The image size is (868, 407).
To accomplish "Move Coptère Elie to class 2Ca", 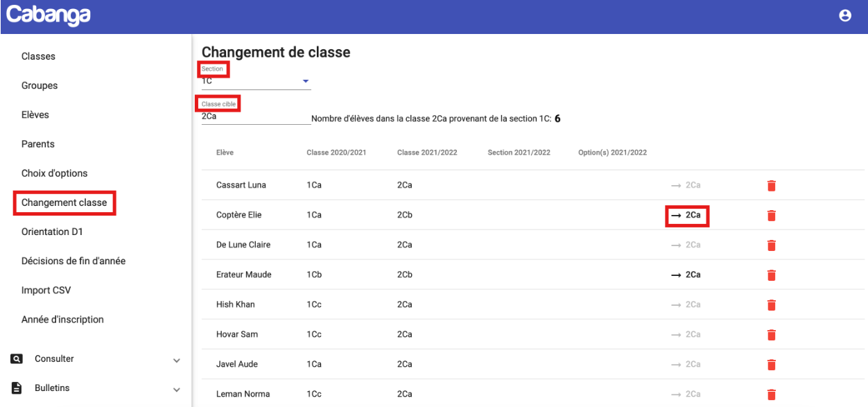I will click(686, 216).
